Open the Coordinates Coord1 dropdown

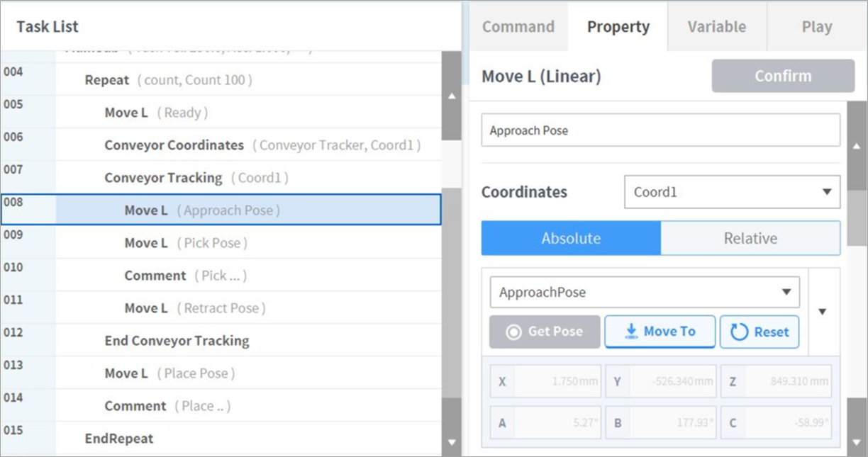[x=732, y=192]
